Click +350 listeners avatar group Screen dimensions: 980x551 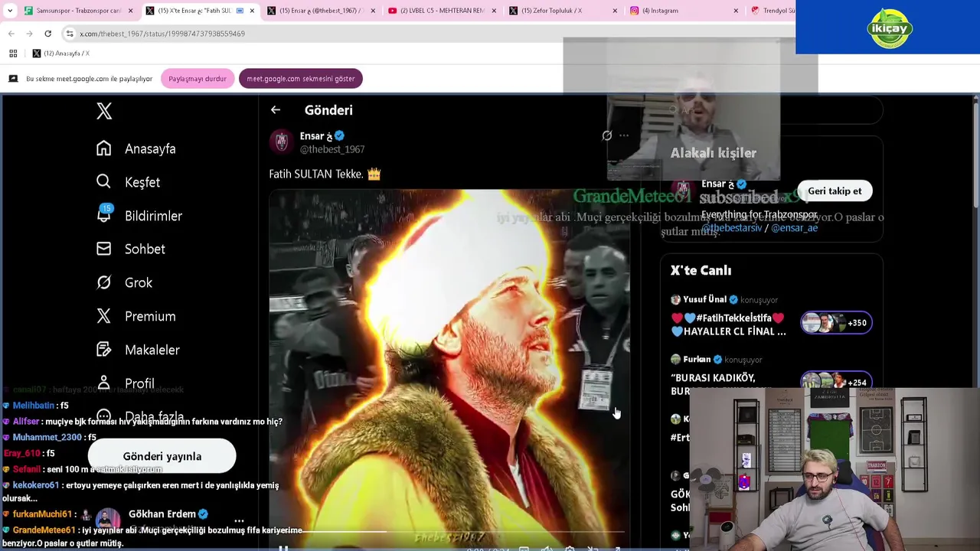tap(836, 323)
